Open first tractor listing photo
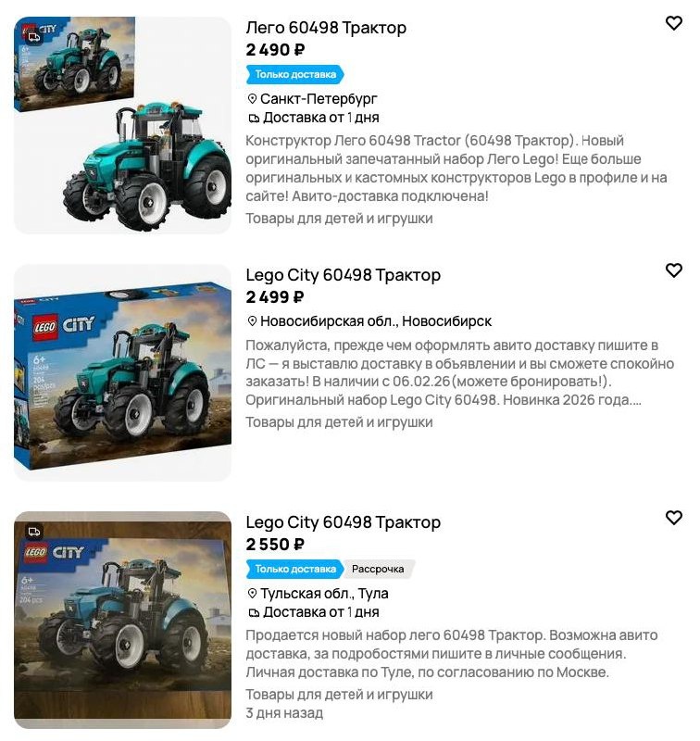The image size is (700, 741). click(123, 125)
